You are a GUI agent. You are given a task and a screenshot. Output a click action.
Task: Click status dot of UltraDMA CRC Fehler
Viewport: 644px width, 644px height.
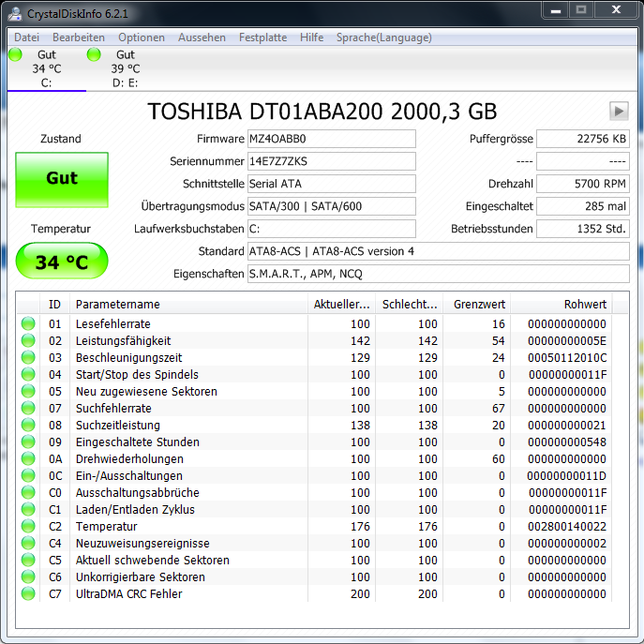coord(28,593)
